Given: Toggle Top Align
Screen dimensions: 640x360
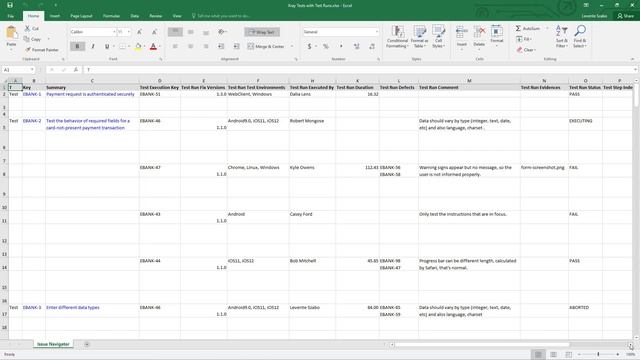Looking at the screenshot, I should 175,32.
